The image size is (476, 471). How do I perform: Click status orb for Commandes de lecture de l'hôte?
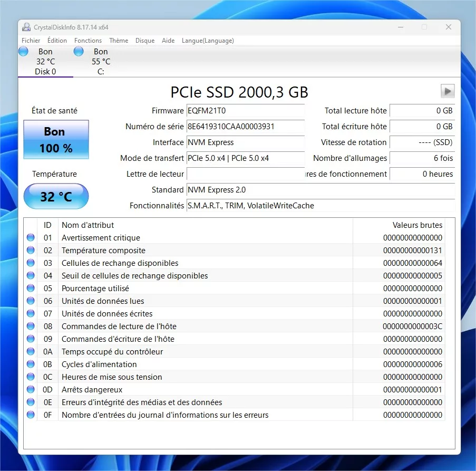(x=31, y=326)
